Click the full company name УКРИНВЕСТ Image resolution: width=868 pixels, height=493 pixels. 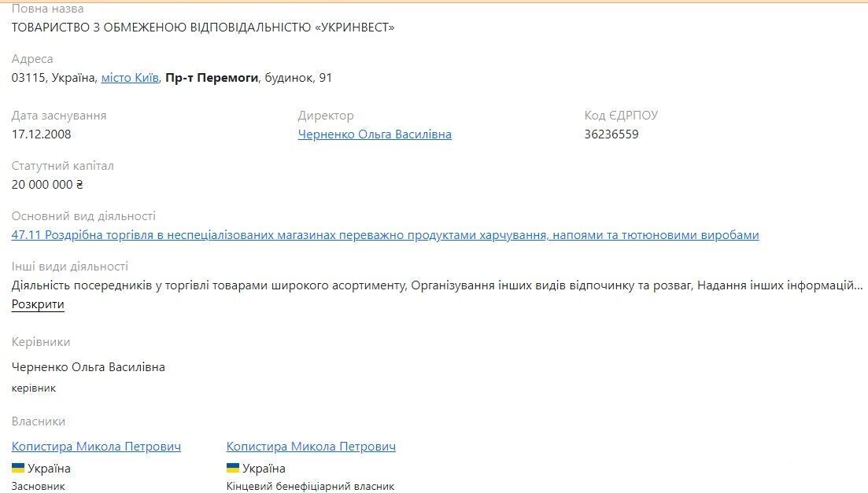202,28
